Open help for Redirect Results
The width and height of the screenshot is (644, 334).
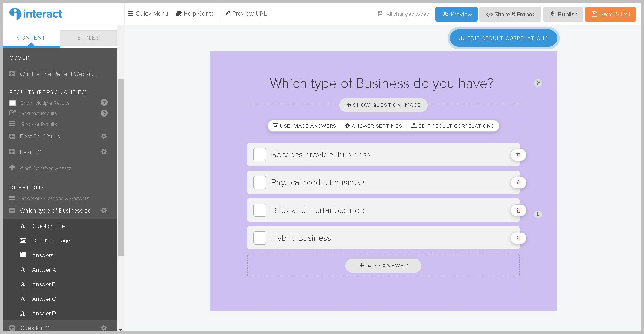coord(104,113)
